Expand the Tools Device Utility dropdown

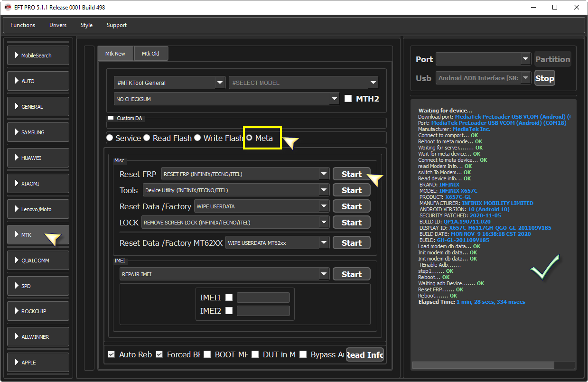point(236,190)
